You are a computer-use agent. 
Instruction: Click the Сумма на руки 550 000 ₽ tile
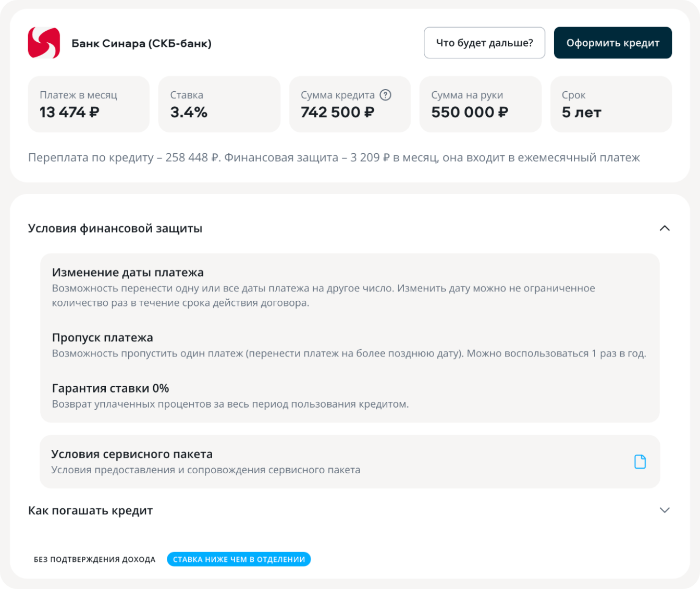pos(480,104)
